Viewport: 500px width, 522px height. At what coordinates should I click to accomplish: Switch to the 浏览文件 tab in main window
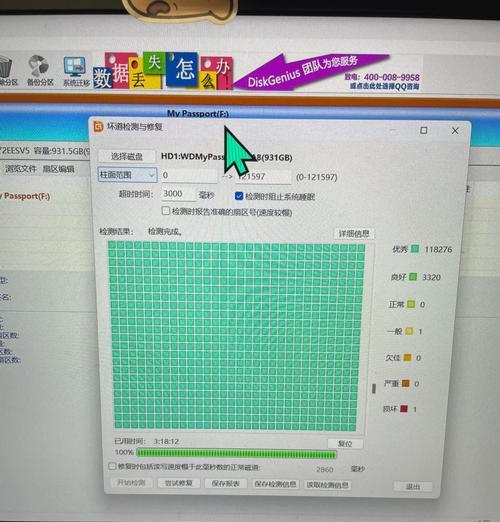[21, 169]
